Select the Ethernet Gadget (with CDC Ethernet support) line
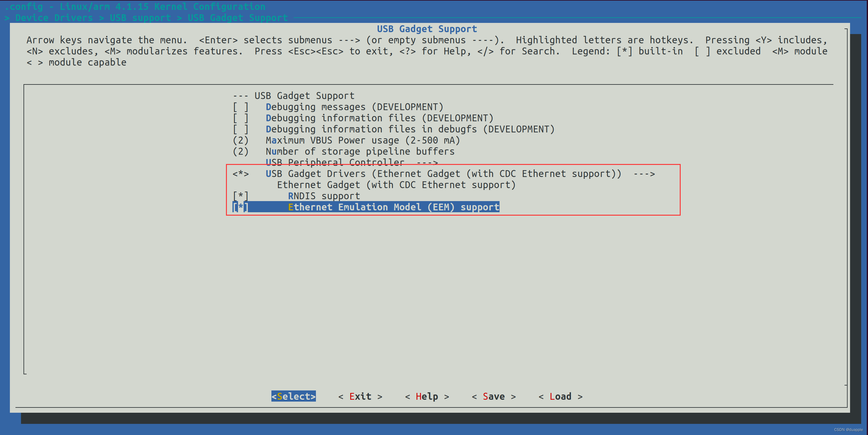The width and height of the screenshot is (868, 435). [x=396, y=185]
